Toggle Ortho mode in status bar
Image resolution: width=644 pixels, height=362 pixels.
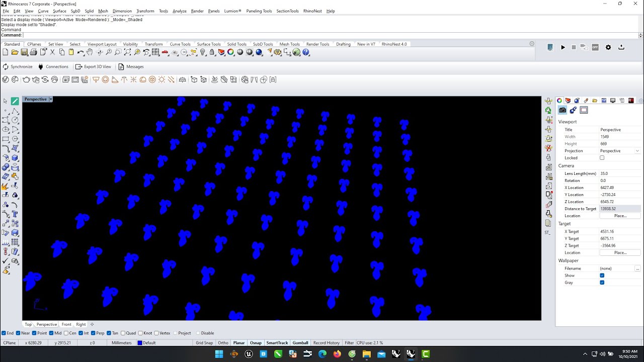point(223,343)
